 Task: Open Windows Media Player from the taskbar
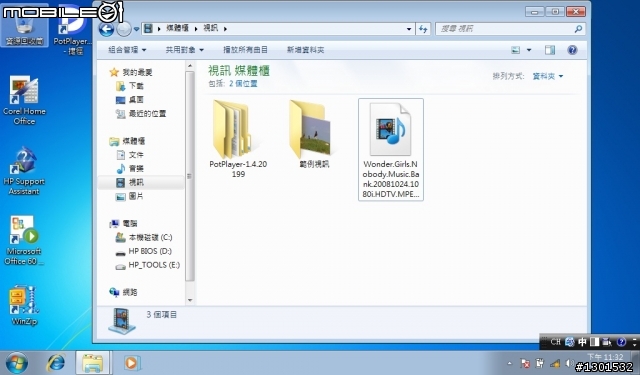pyautogui.click(x=131, y=363)
